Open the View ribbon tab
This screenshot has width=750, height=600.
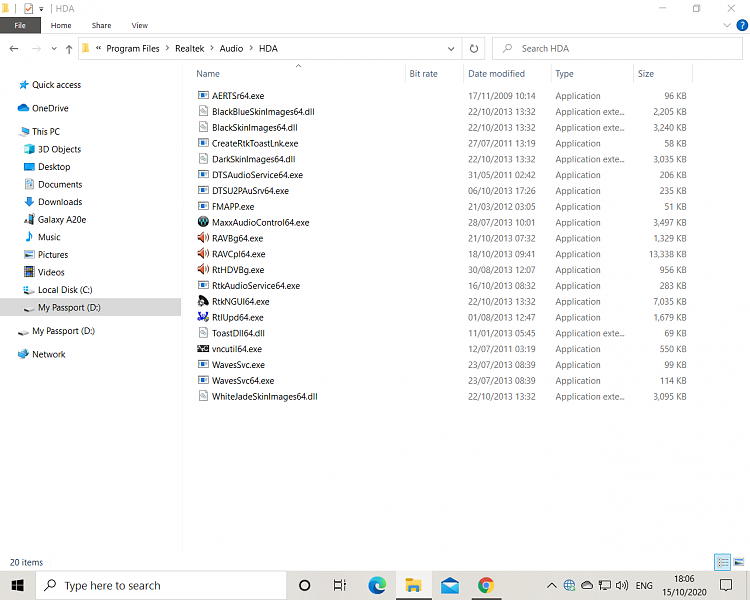pos(140,25)
